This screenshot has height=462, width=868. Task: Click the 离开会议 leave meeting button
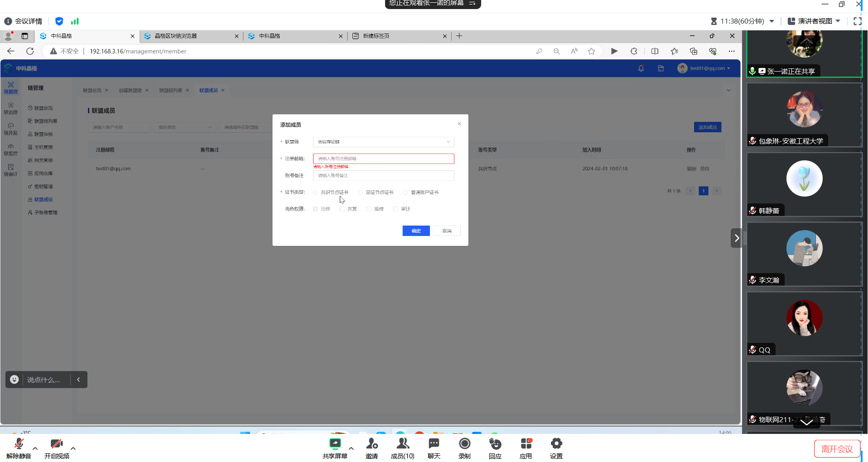click(x=837, y=449)
